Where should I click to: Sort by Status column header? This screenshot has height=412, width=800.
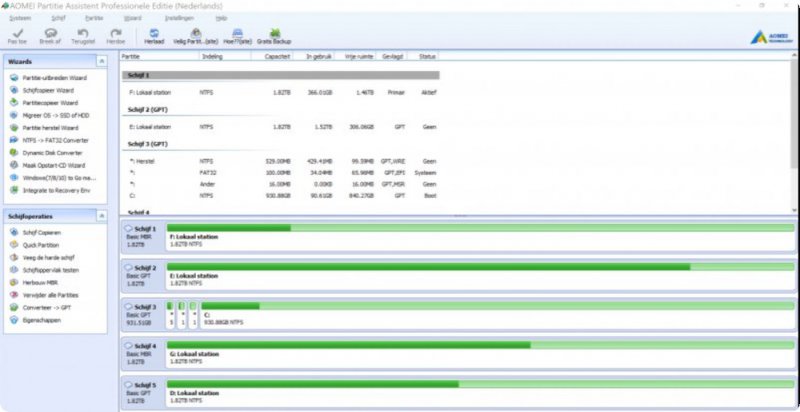(x=423, y=56)
